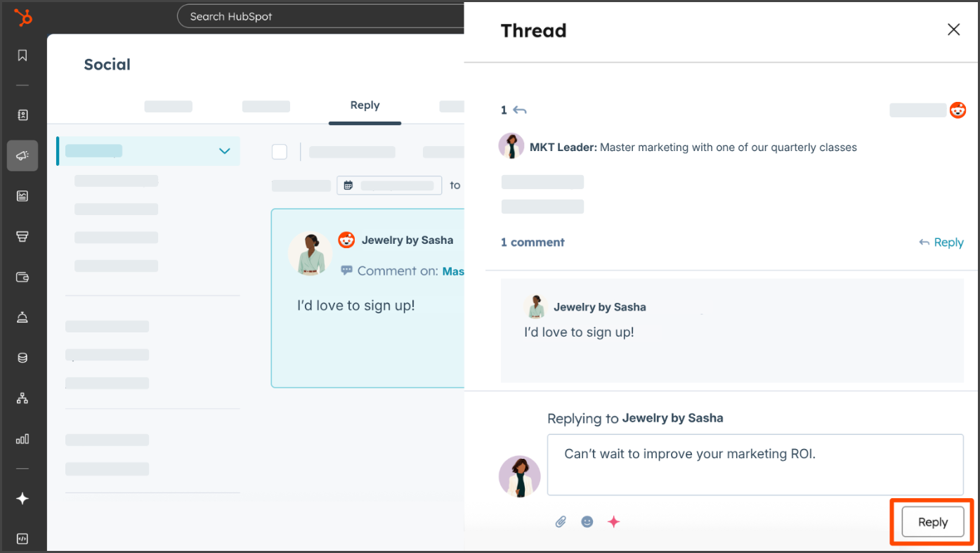Viewport: 980px width, 553px height.
Task: Open the emoji picker below the reply box
Action: (587, 521)
